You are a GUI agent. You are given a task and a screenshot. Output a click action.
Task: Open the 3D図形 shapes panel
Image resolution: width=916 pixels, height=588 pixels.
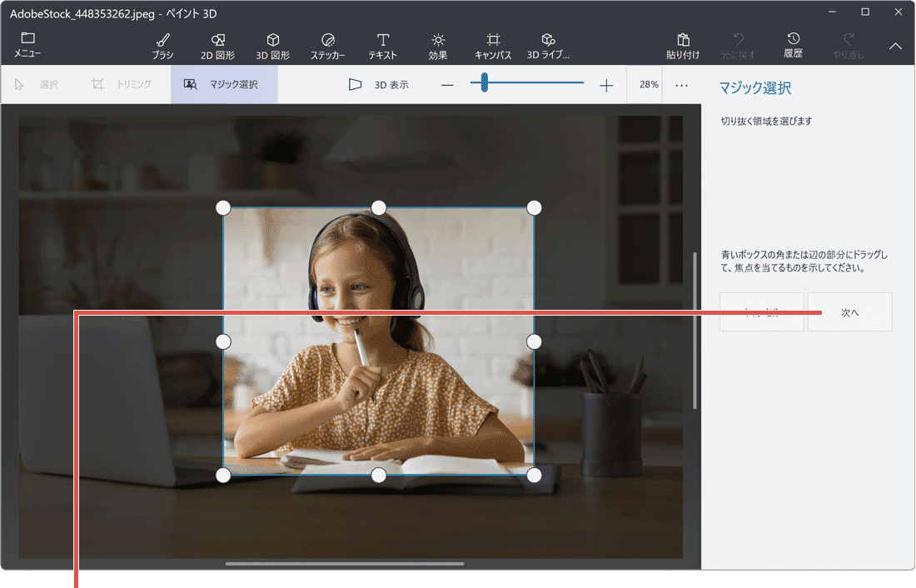coord(273,45)
